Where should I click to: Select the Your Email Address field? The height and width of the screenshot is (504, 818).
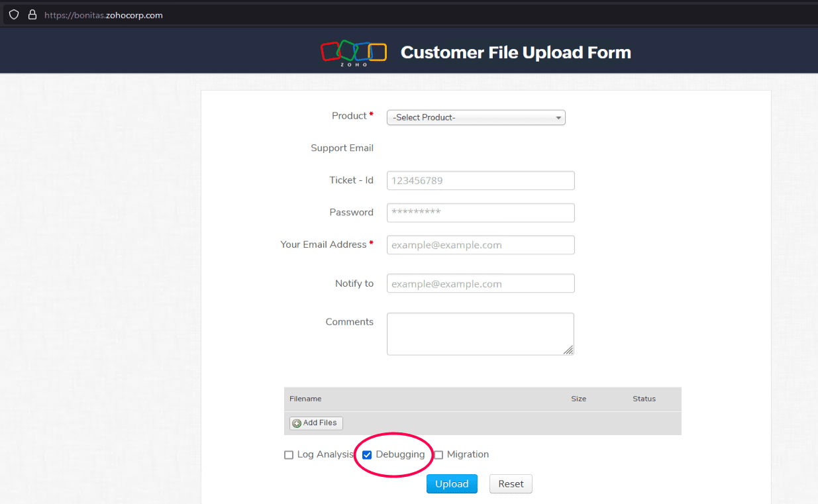[480, 245]
